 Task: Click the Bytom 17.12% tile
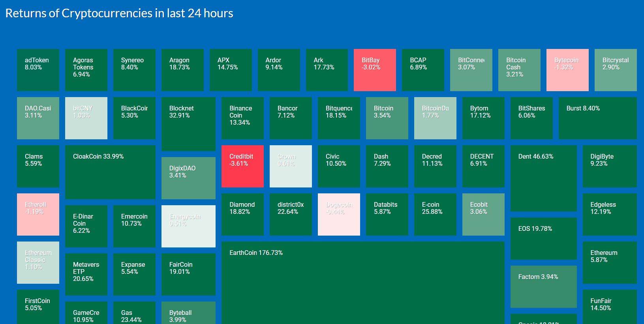483,118
